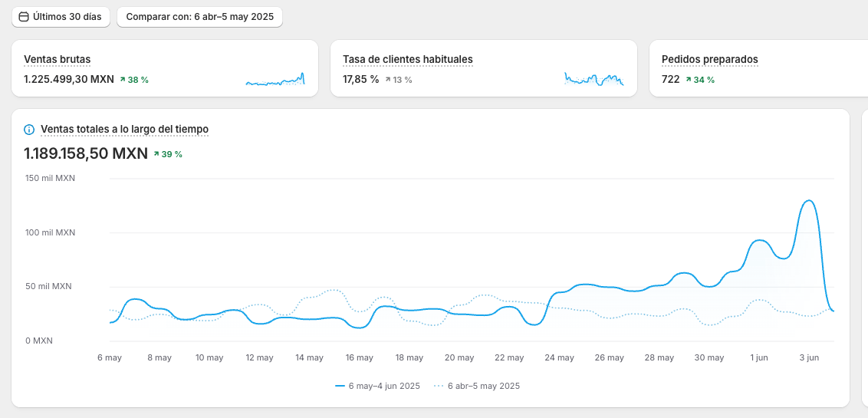Toggle the 6 abr–5 may 2025 legend series
The width and height of the screenshot is (868, 418).
[483, 387]
